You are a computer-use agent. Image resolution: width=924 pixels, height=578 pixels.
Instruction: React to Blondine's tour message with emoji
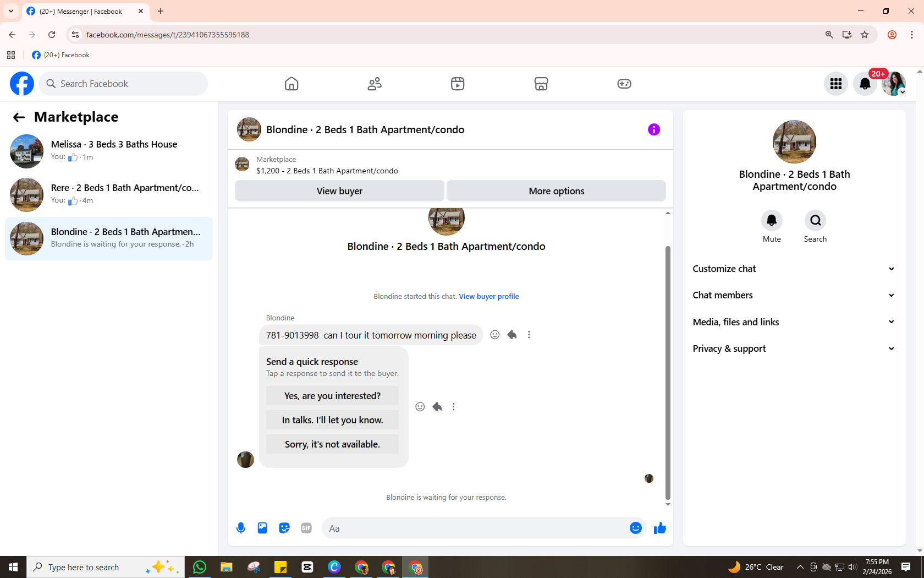[495, 335]
